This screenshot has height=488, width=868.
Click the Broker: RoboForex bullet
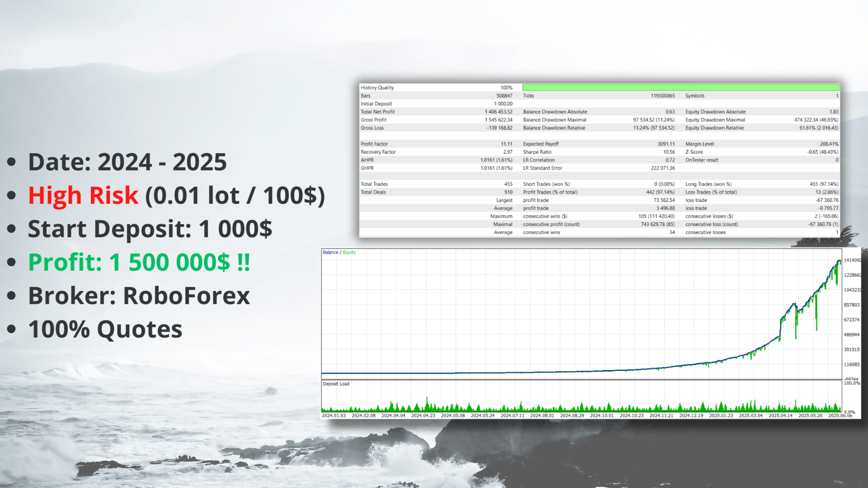point(138,296)
